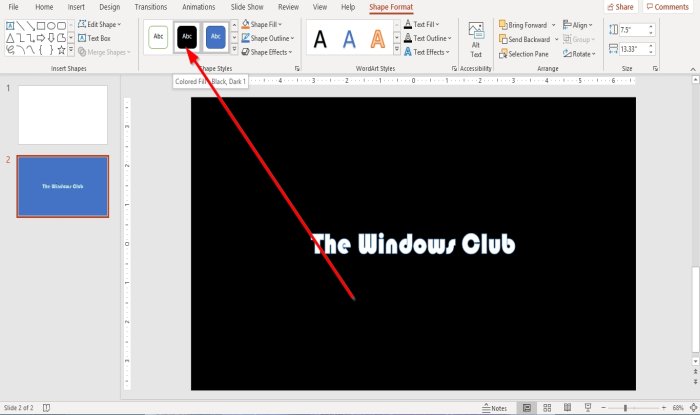
Task: Select the triangle shape in the gallery
Action: pos(10,38)
